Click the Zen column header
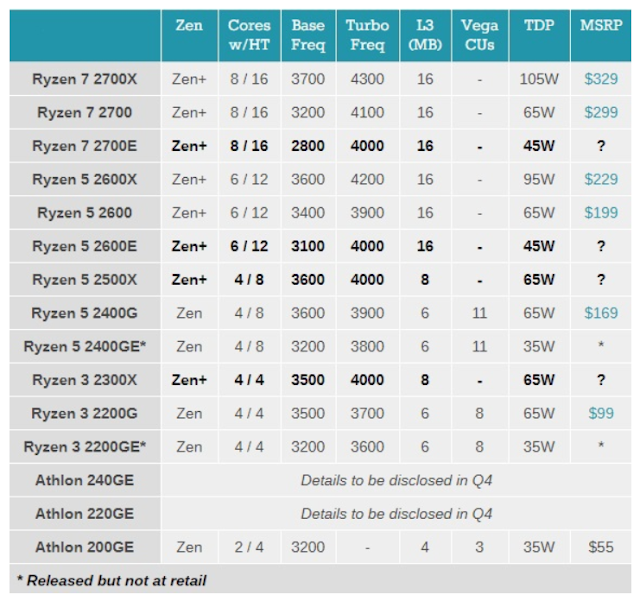 click(189, 25)
